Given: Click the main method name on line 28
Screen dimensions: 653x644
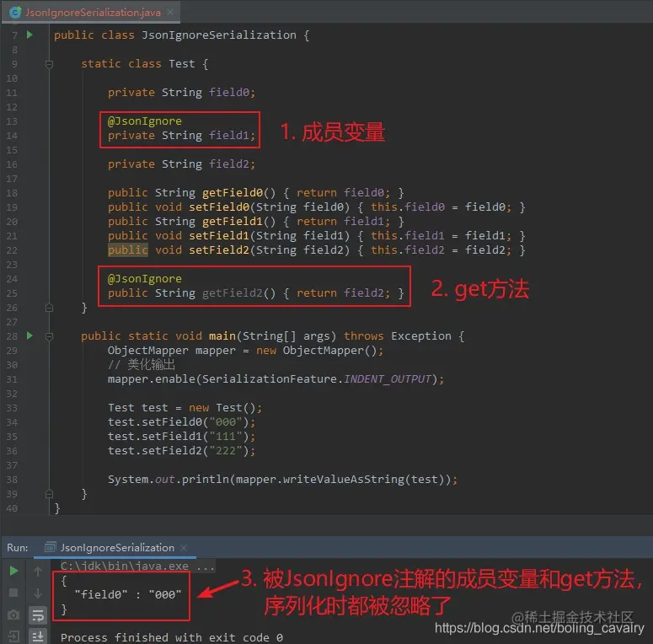Looking at the screenshot, I should (222, 336).
